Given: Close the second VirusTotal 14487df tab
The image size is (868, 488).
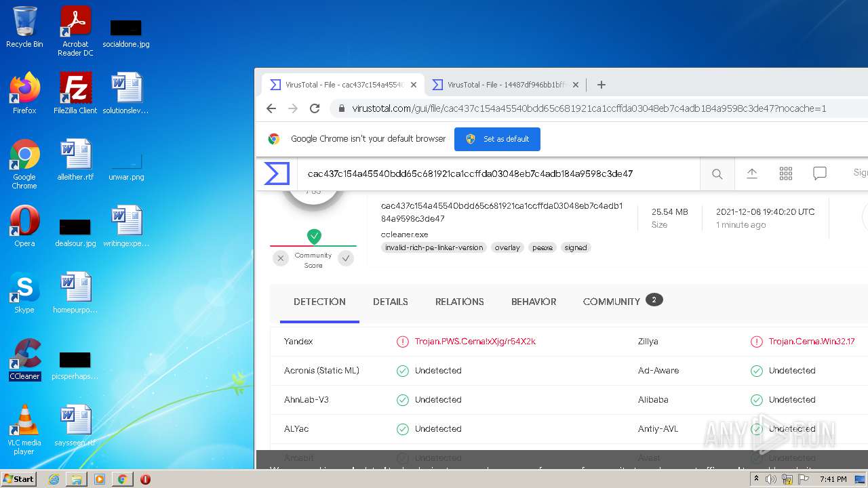Looking at the screenshot, I should click(576, 85).
